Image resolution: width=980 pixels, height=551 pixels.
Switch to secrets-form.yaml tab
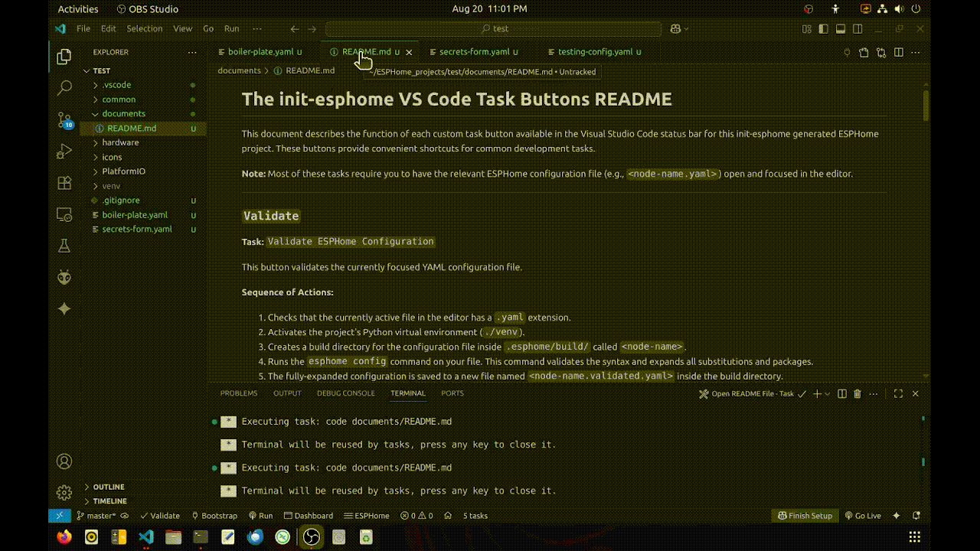tap(474, 52)
